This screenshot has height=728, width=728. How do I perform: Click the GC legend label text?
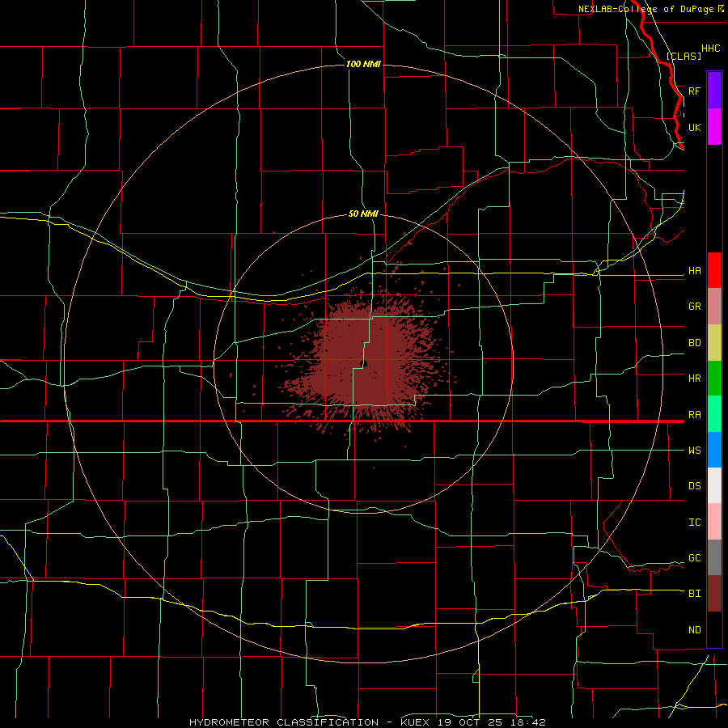click(x=694, y=558)
